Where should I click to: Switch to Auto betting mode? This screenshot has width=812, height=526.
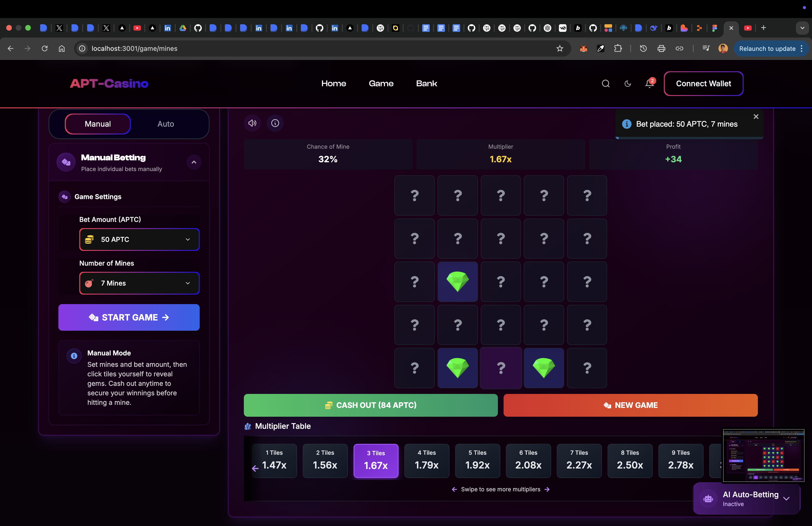pyautogui.click(x=165, y=124)
